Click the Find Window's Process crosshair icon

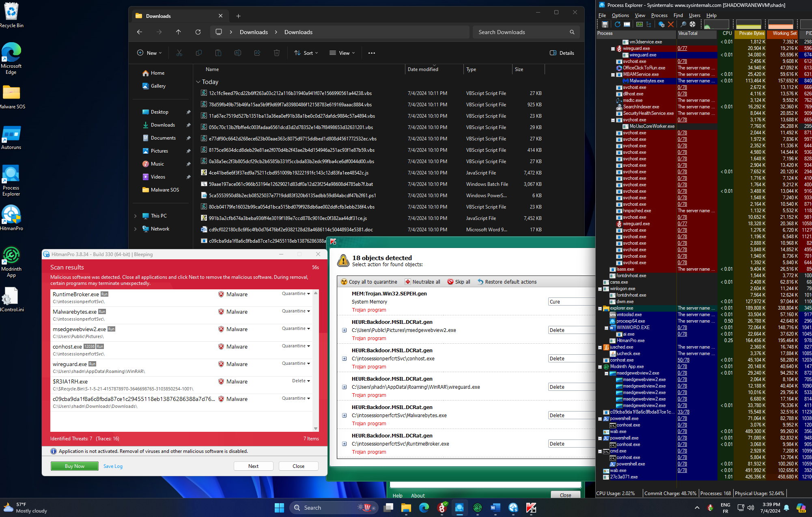click(x=692, y=24)
